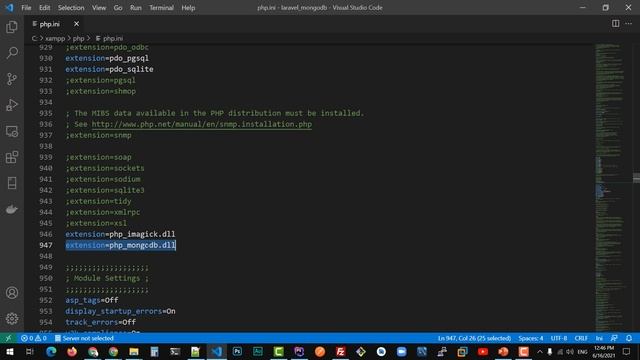
Task: Open the php.net snmp installation link
Action: (x=202, y=124)
